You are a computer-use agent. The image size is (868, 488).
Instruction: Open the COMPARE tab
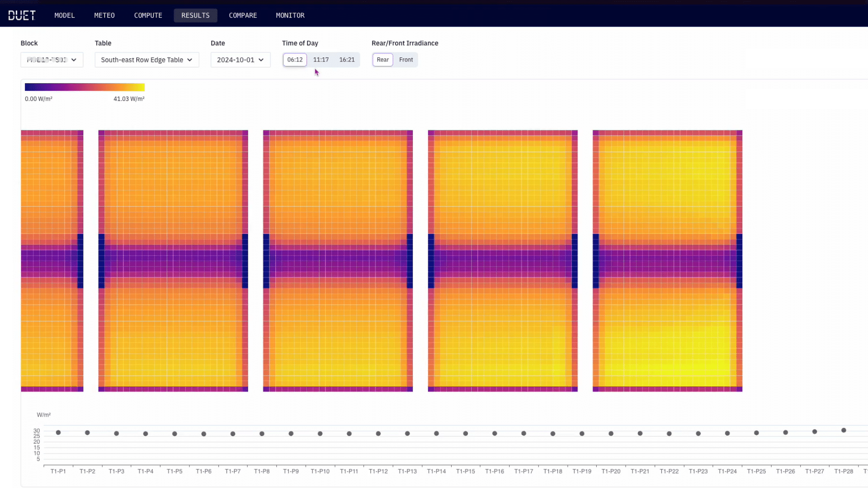(x=243, y=15)
